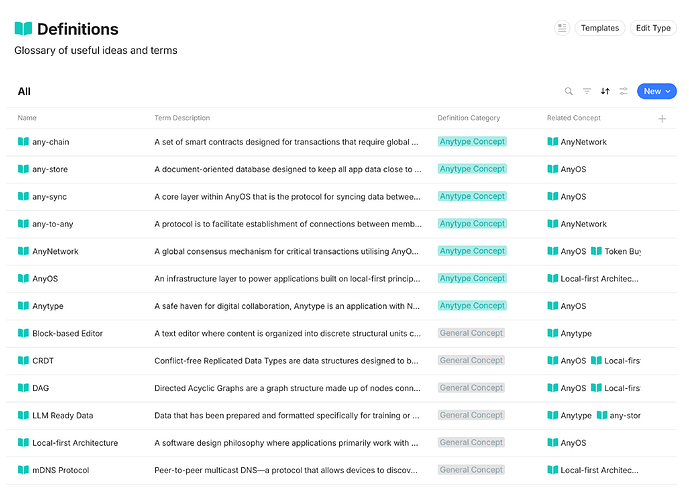Open the filter icon next to search
Image resolution: width=689 pixels, height=489 pixels.
tap(587, 91)
